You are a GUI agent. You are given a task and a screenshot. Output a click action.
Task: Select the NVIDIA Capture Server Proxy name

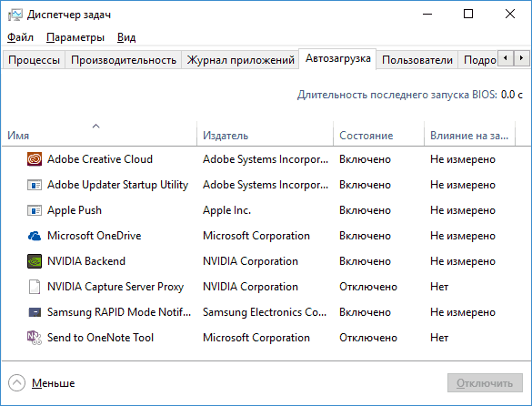click(x=115, y=287)
